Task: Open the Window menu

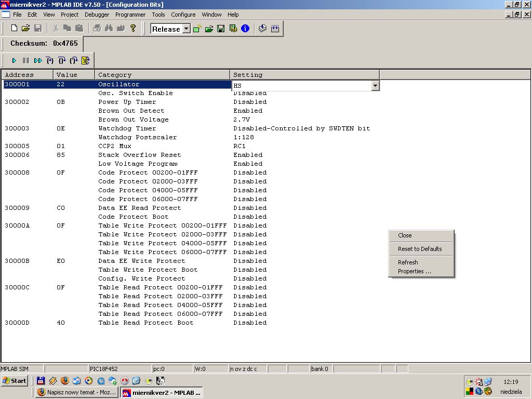Action: (212, 15)
